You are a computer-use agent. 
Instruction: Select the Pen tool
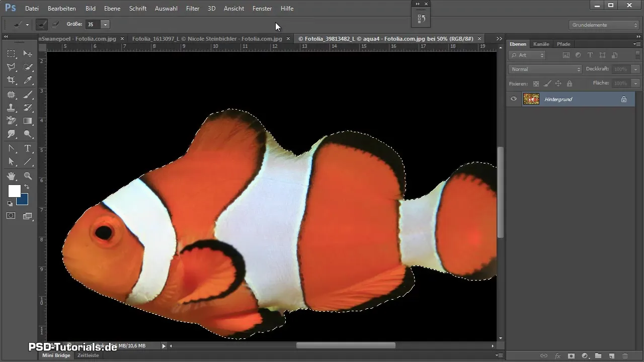tap(11, 148)
